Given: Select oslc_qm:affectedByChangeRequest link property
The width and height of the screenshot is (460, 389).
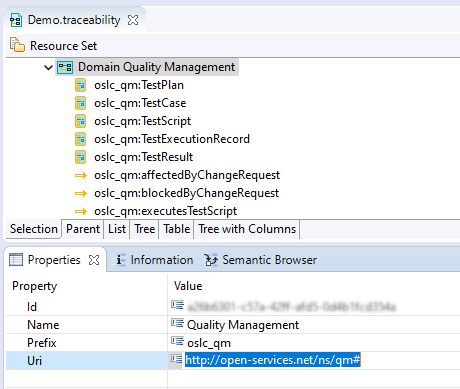Looking at the screenshot, I should (187, 175).
